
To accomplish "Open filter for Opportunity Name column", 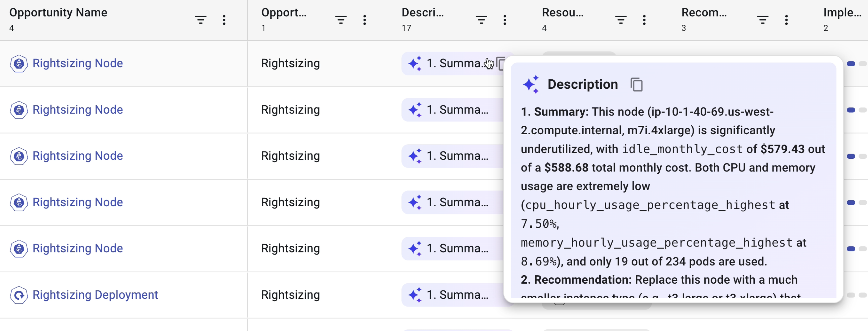I will point(200,20).
